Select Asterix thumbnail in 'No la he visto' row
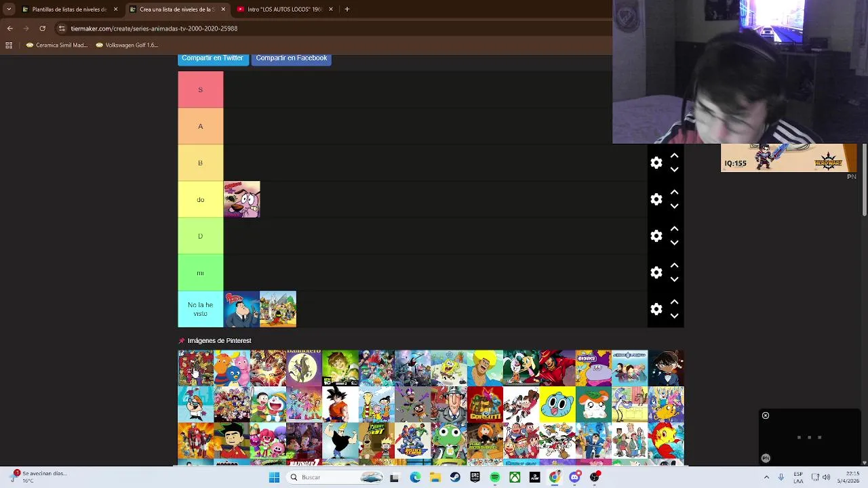868x488 pixels. click(x=278, y=309)
